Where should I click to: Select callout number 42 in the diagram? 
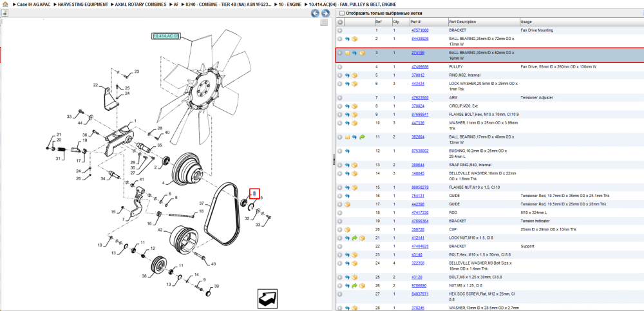(160, 230)
